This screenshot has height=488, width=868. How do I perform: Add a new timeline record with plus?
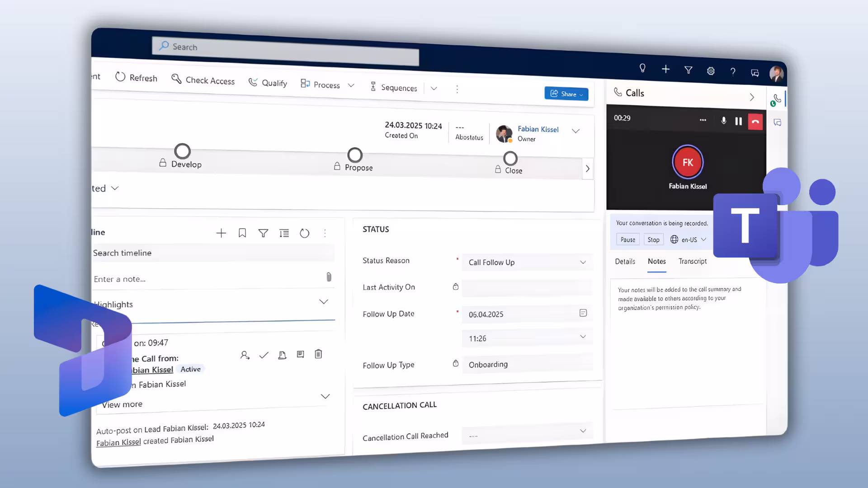click(x=221, y=233)
